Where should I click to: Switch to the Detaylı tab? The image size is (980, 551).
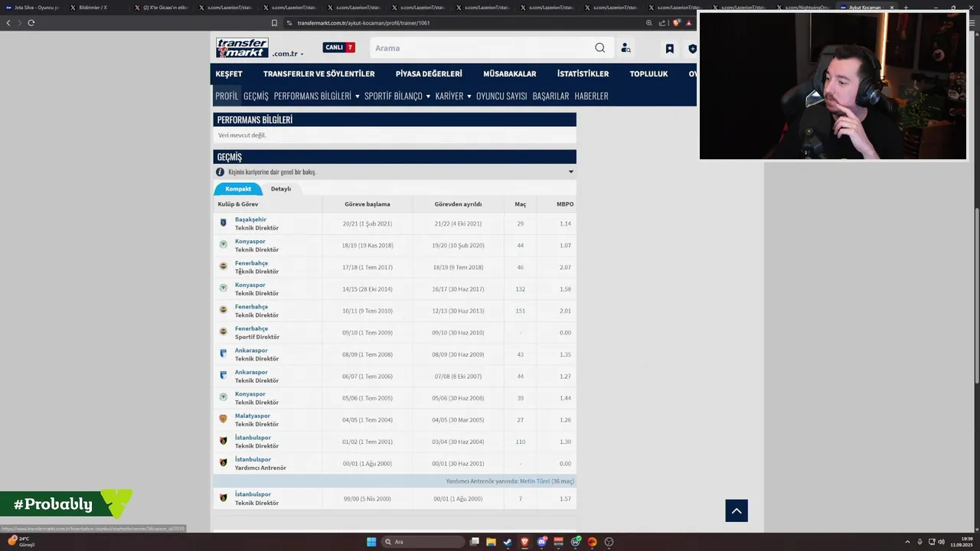pos(281,188)
